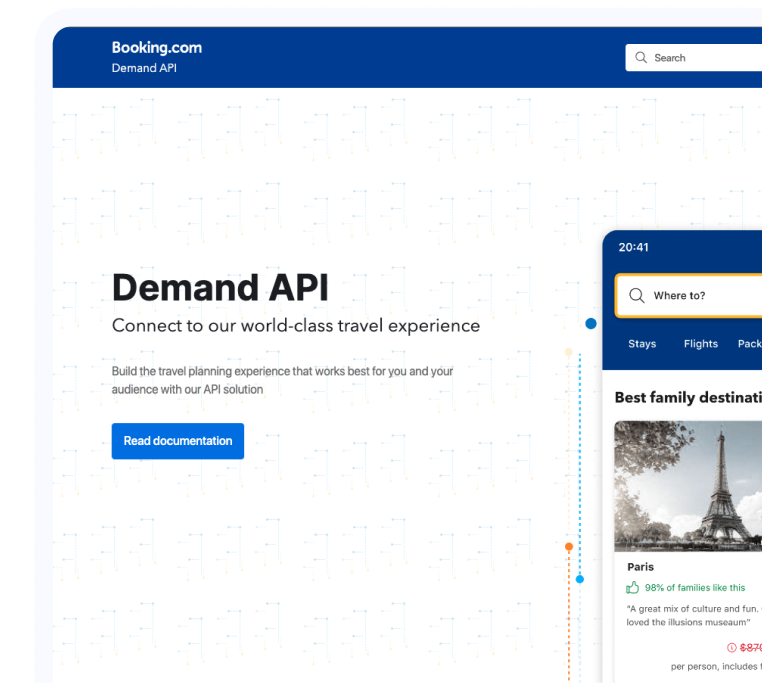Click the magnifier icon beside Where to?
762x683 pixels.
[x=637, y=296]
